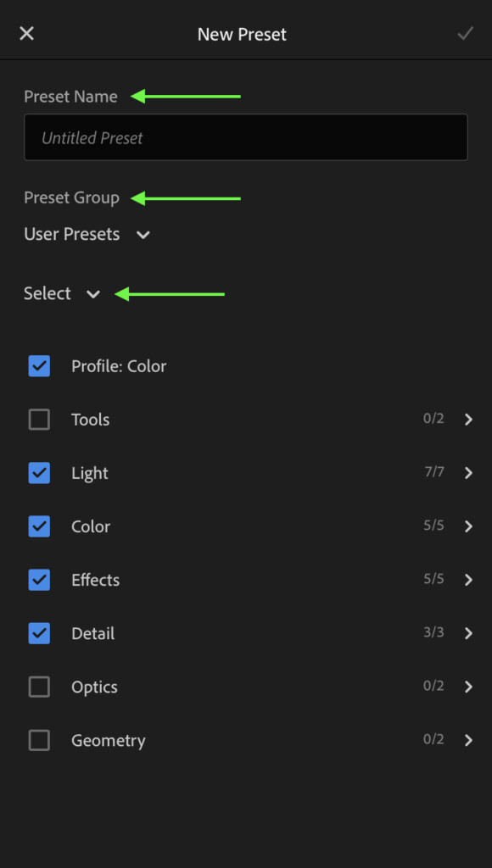Open Color settings chevron arrow
The image size is (492, 868).
tap(469, 526)
